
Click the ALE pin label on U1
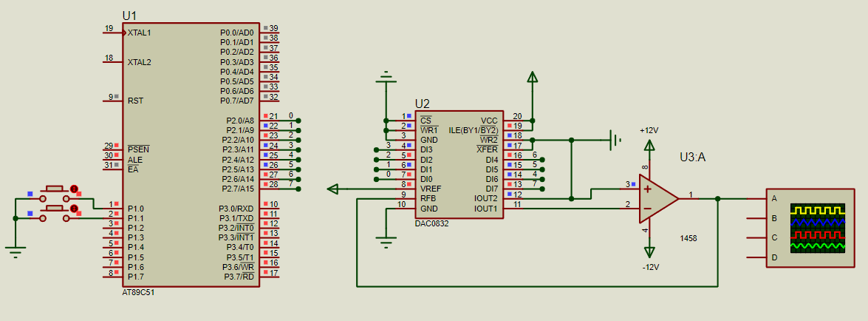pos(134,160)
